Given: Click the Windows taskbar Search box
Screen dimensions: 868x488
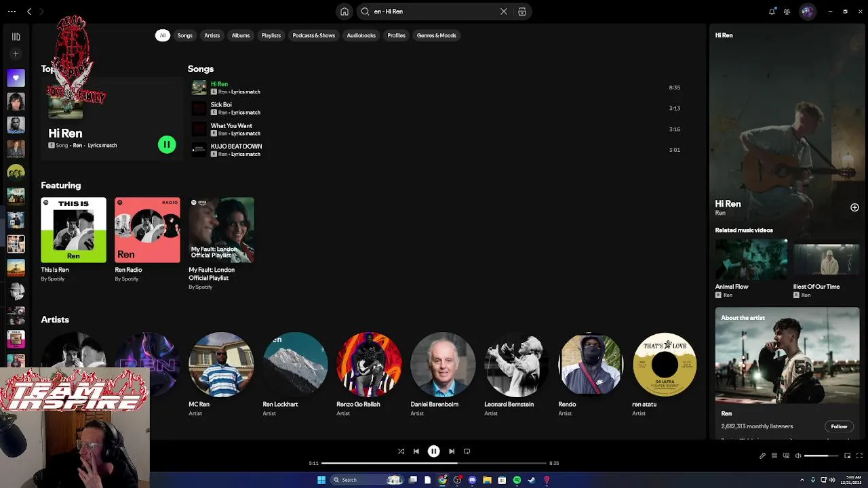Looking at the screenshot, I should tap(366, 480).
